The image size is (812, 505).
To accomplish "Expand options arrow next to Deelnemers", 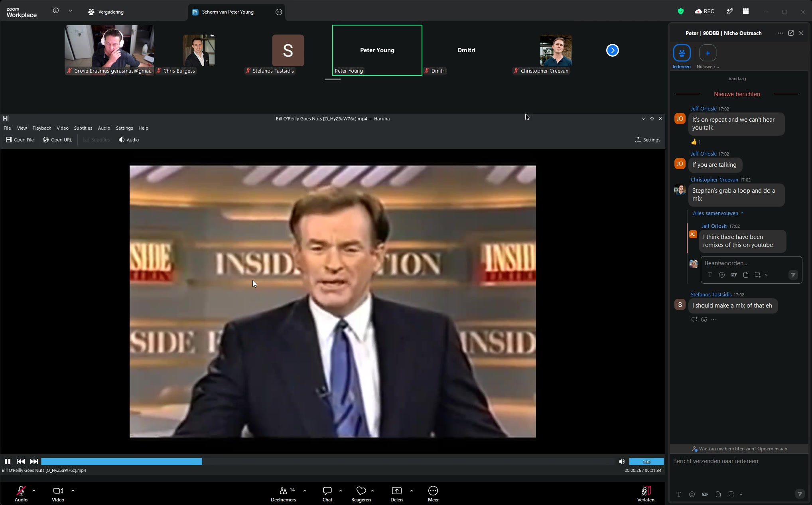I will (305, 491).
